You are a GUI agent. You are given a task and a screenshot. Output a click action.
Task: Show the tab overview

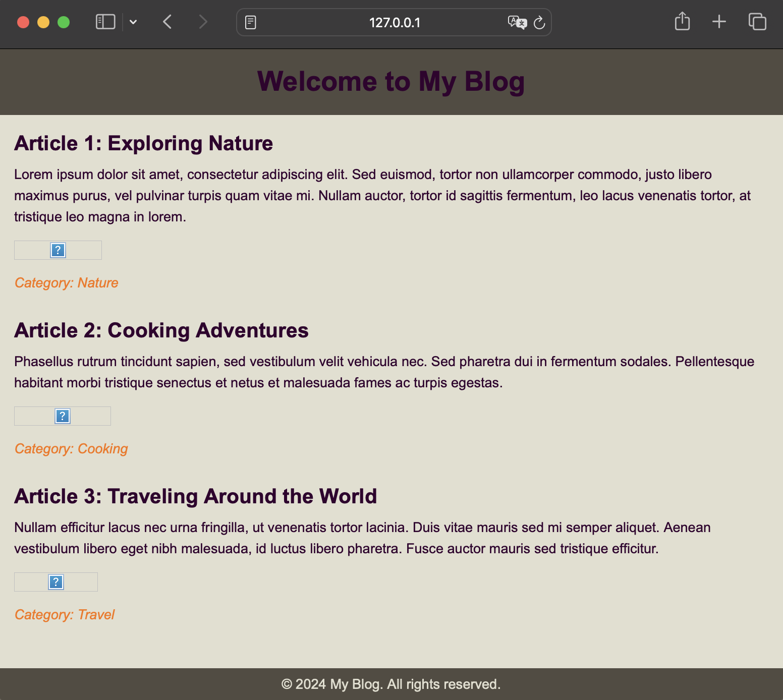[x=757, y=22]
